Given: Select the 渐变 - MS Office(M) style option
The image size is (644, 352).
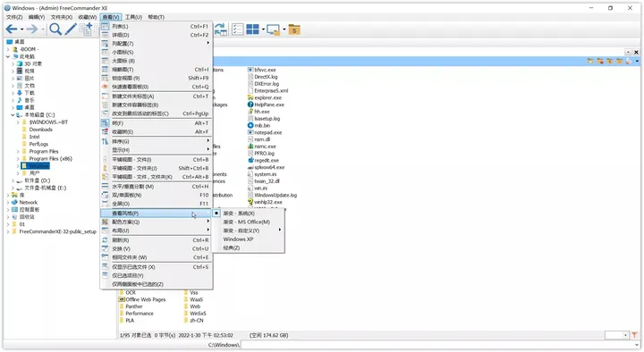Looking at the screenshot, I should tap(247, 222).
